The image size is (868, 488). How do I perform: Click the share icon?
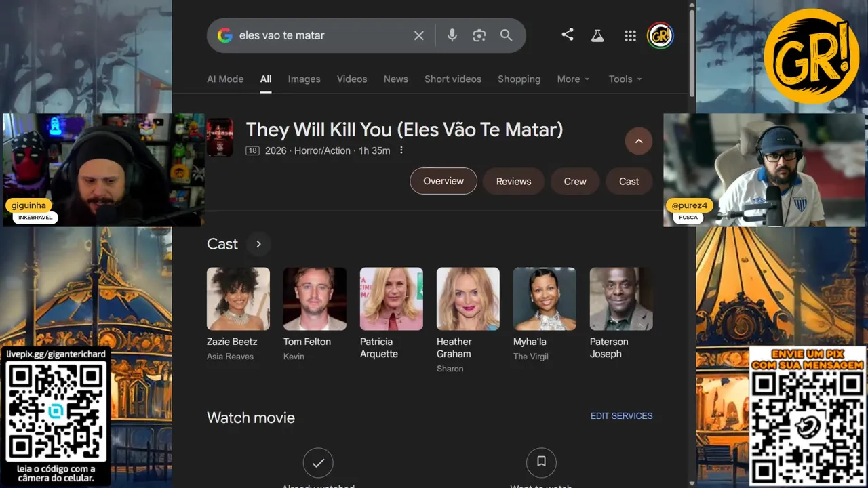[x=568, y=35]
